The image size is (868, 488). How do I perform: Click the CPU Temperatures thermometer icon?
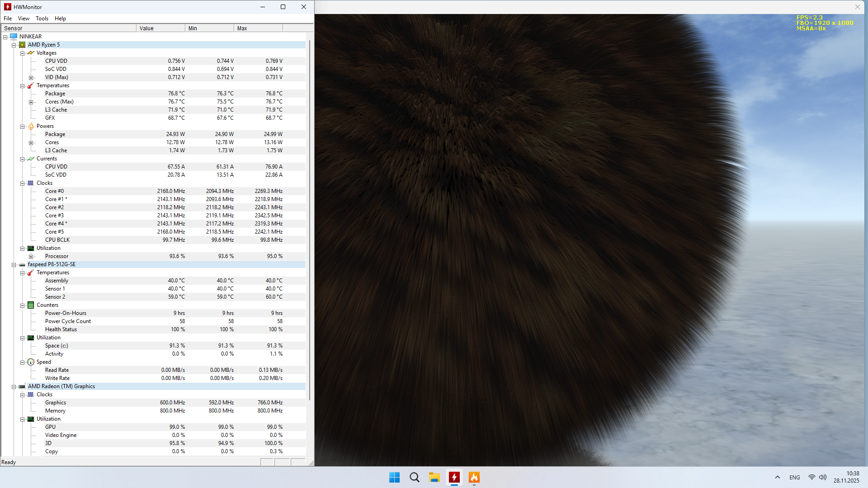31,85
